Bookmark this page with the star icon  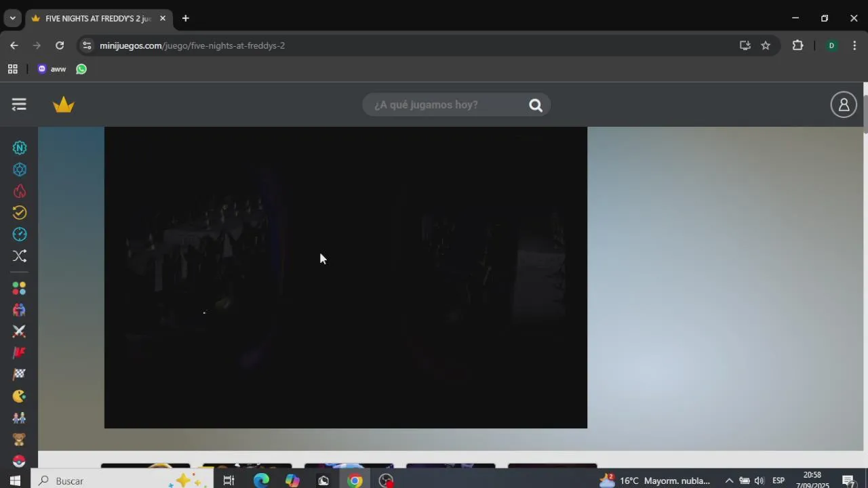[x=766, y=45]
